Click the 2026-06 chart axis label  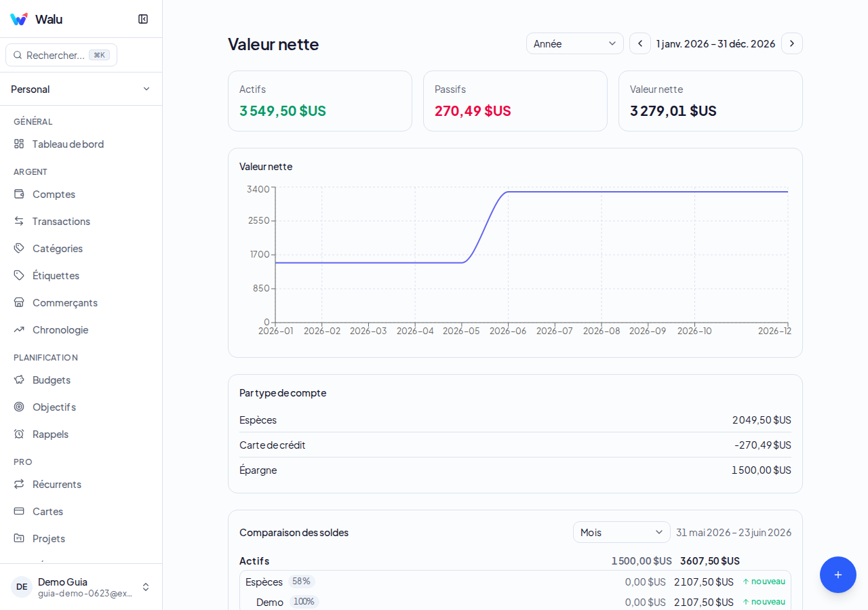pos(508,331)
